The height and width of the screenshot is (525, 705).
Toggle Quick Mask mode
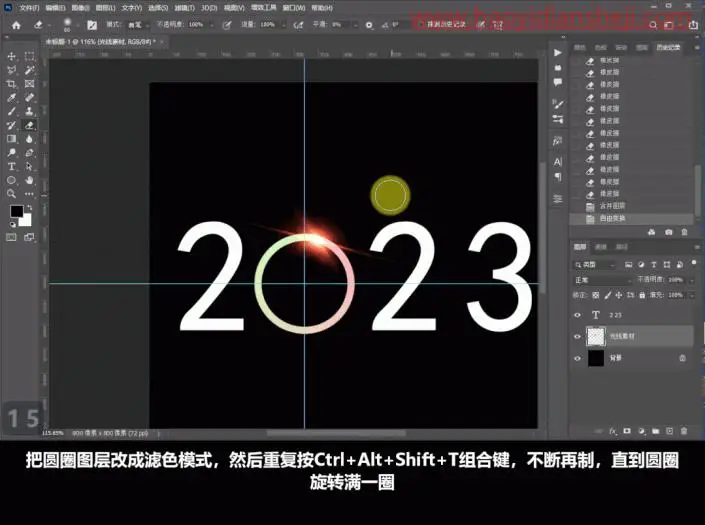pos(12,237)
